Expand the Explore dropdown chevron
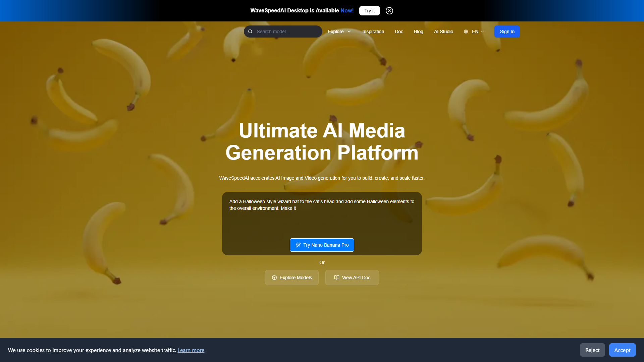Image resolution: width=644 pixels, height=362 pixels. coord(349,32)
